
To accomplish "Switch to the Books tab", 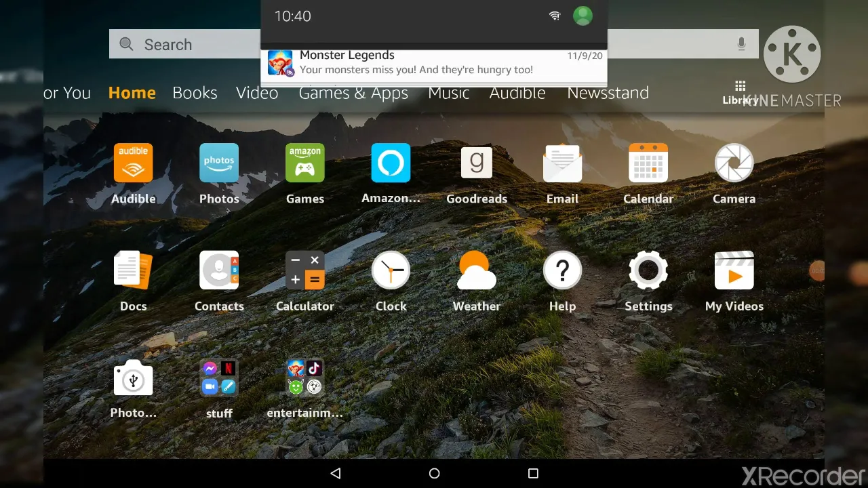I will 195,93.
